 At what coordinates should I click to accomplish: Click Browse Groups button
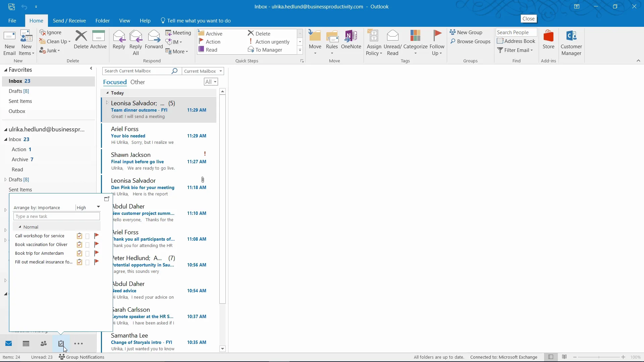pos(470,42)
